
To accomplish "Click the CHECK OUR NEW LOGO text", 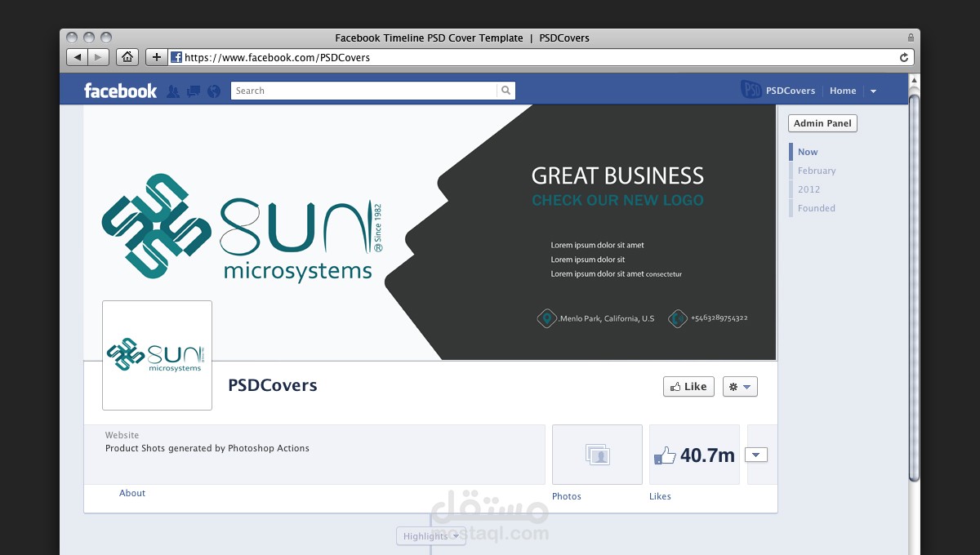I will (617, 200).
